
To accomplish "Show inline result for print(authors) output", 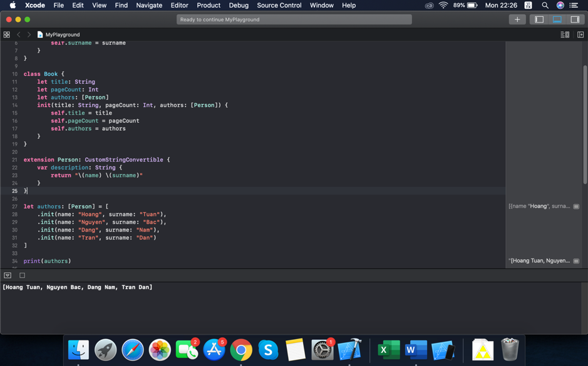I will tap(576, 261).
